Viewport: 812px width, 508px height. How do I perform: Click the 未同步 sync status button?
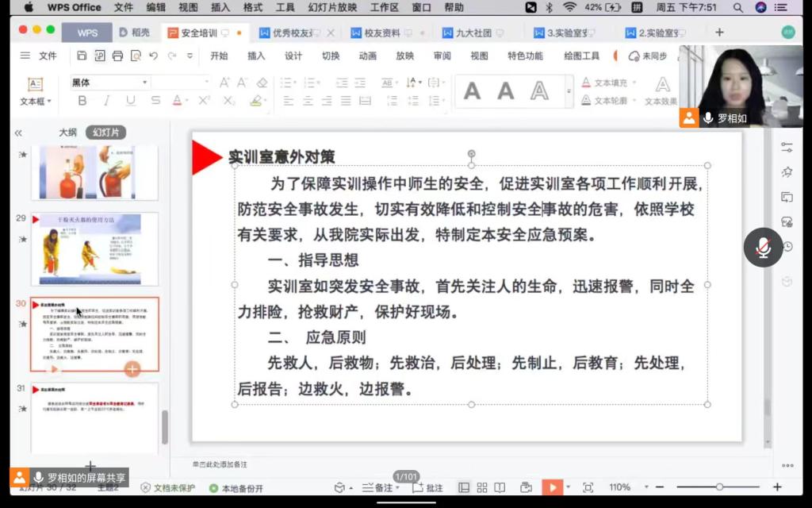point(648,56)
